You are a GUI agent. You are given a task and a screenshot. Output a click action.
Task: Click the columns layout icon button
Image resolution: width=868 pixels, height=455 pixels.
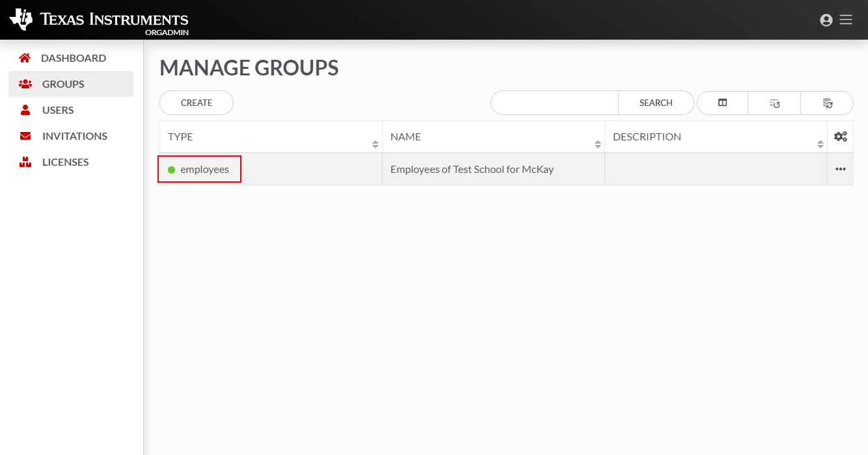[x=722, y=103]
